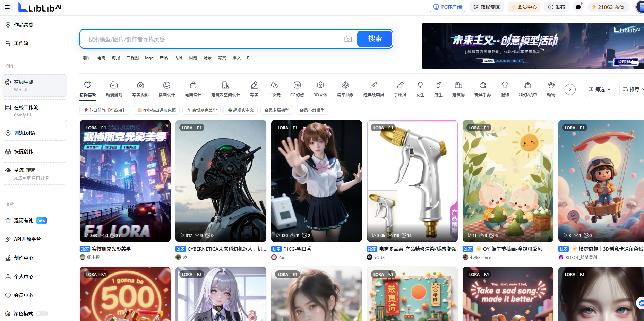Select the 动漫游戏 category icon
The image size is (644, 321).
tap(114, 85)
